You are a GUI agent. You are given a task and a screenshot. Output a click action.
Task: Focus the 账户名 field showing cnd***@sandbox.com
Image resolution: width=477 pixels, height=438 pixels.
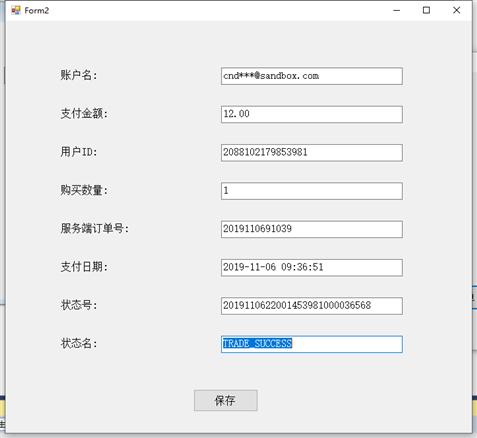point(312,76)
